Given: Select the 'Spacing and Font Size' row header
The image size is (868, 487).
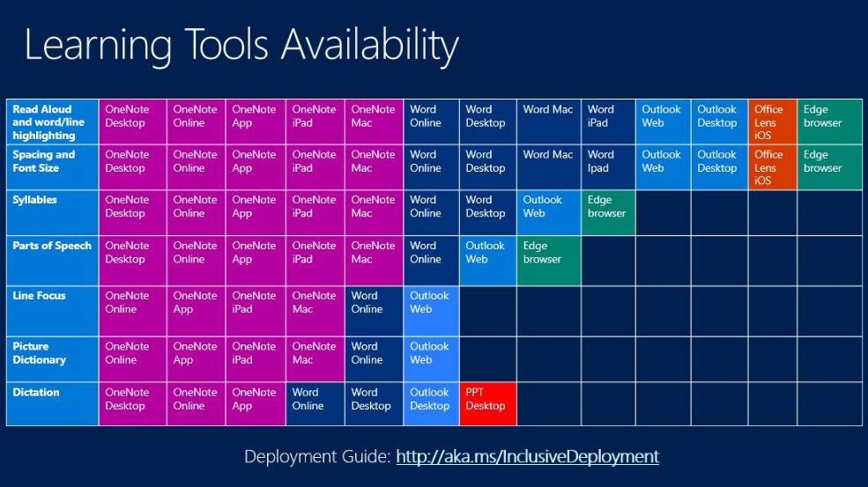Looking at the screenshot, I should click(53, 167).
